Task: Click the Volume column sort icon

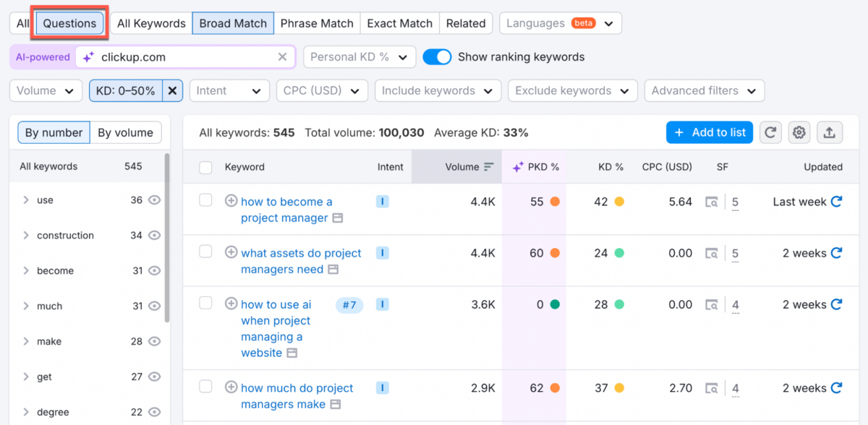Action: (x=489, y=167)
